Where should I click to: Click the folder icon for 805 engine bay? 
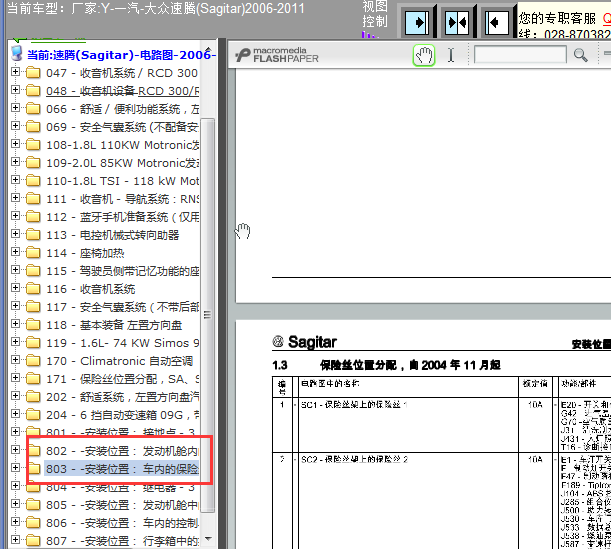(33, 505)
